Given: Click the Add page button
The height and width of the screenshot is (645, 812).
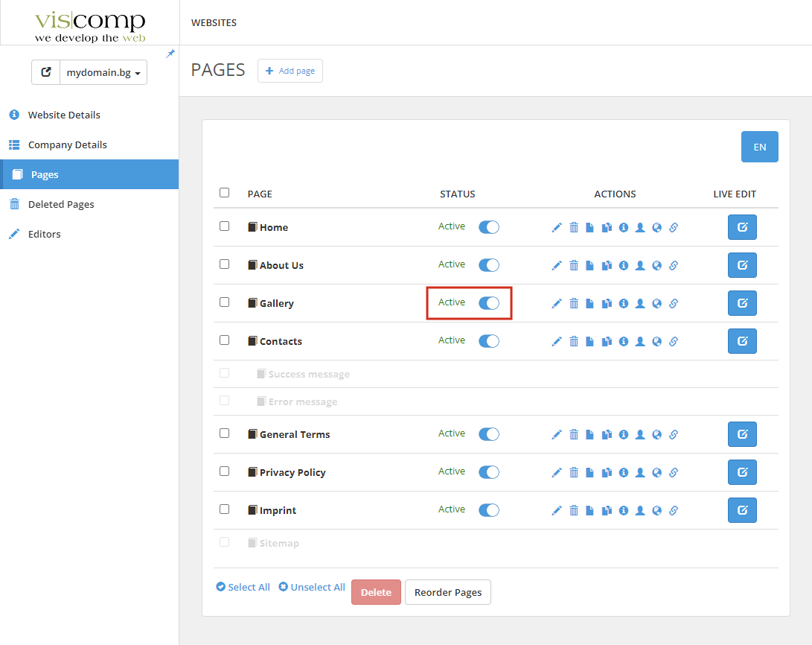Looking at the screenshot, I should coord(290,72).
